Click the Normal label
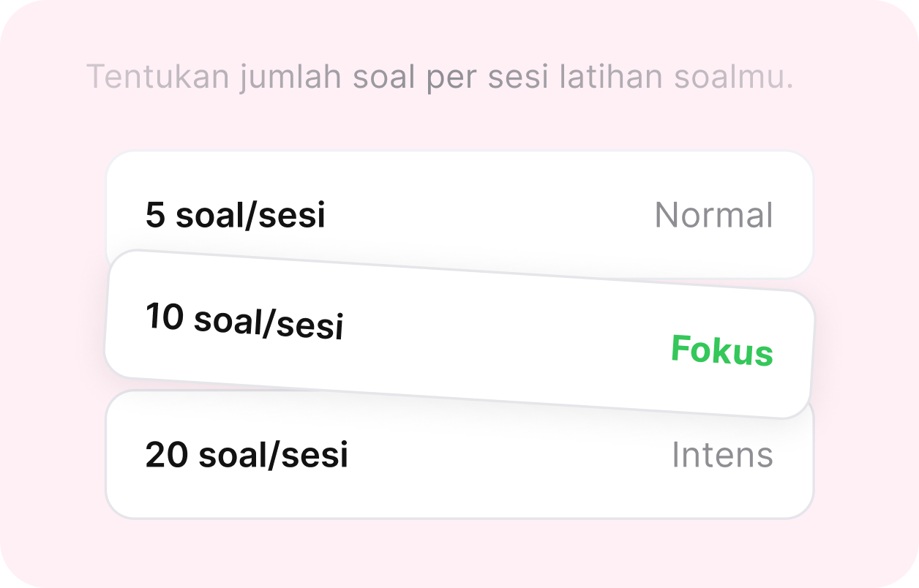Viewport: 919px width, 588px height. [x=713, y=216]
